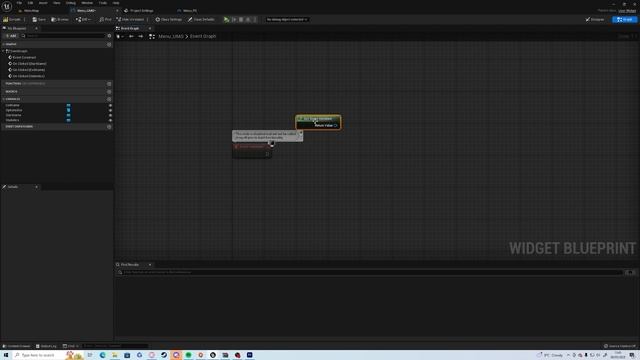Save the blueprint with Save button

point(39,19)
